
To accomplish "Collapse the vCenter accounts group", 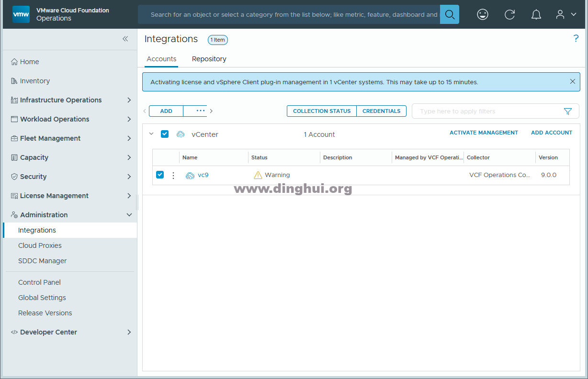I will [151, 134].
